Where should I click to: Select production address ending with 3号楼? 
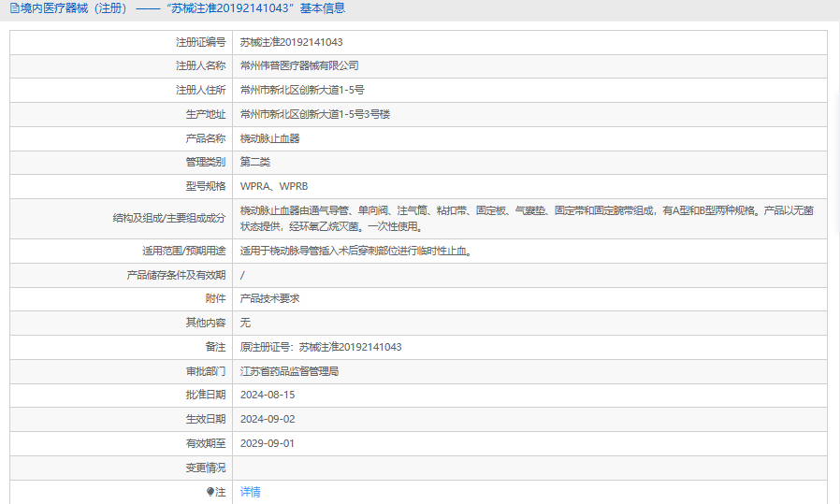[x=315, y=114]
